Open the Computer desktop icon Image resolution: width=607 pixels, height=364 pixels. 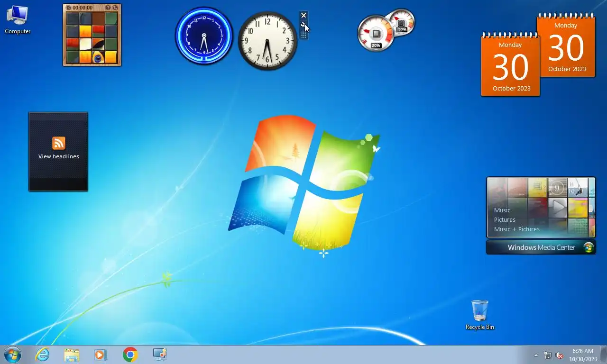pyautogui.click(x=18, y=20)
